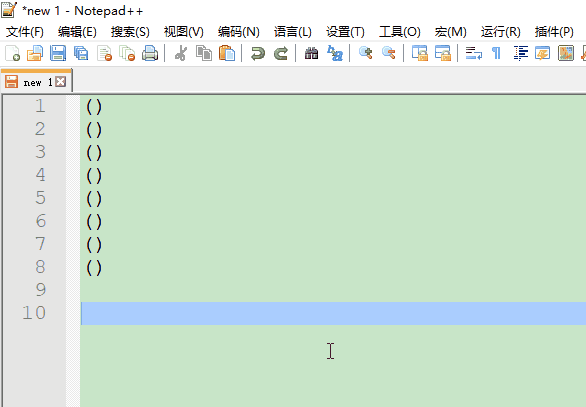Open the 设置(T) menu
This screenshot has height=407, width=586.
pyautogui.click(x=345, y=32)
